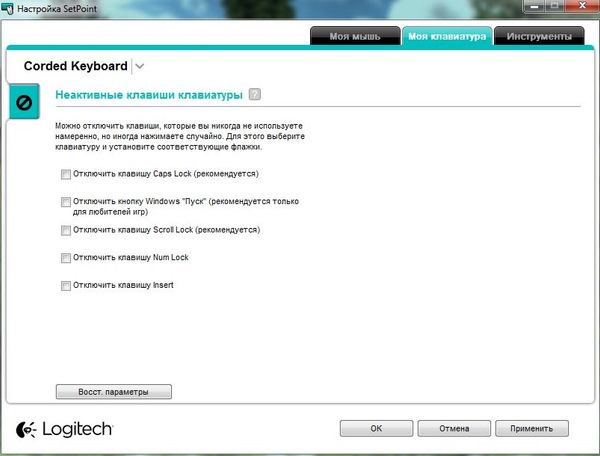Viewport: 600px width, 456px height.
Task: Click the label Отключить клавишу Scroll Lock
Action: [x=166, y=230]
